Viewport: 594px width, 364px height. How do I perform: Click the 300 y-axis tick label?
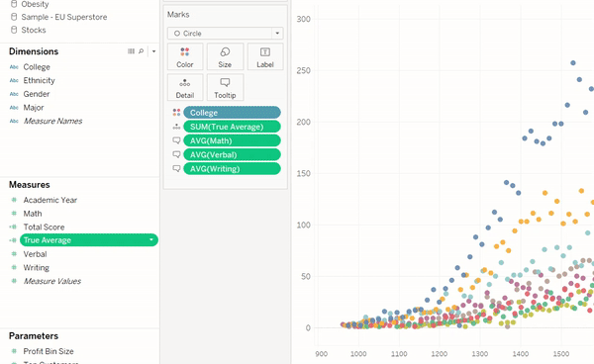click(304, 19)
